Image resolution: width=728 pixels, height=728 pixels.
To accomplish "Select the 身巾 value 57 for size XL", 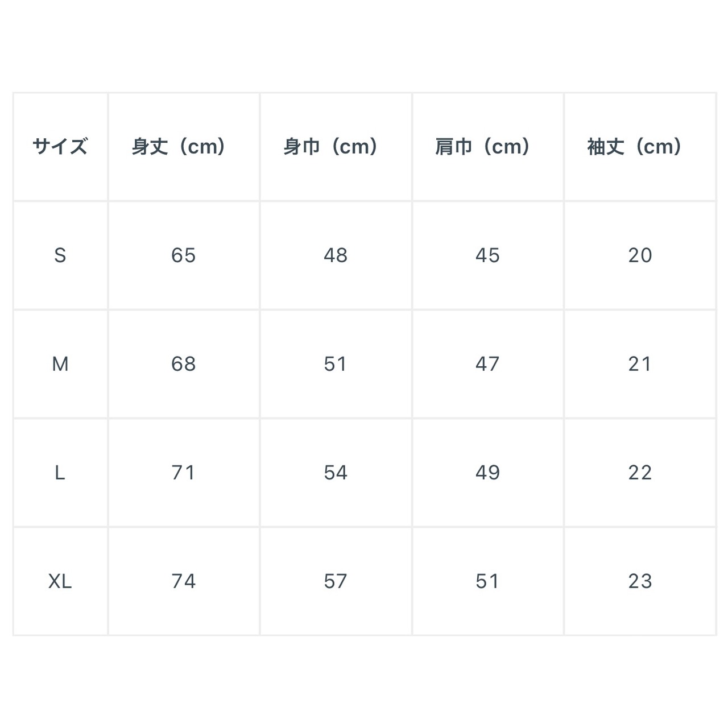I will click(335, 581).
